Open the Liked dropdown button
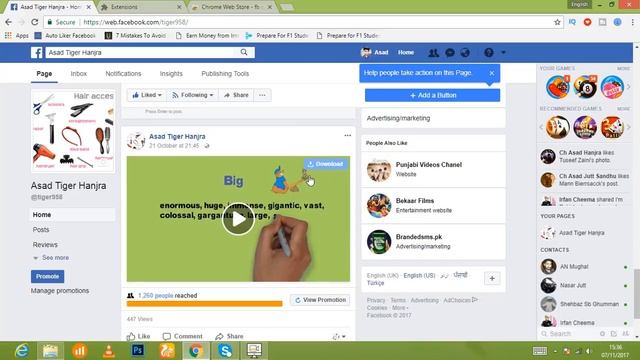This screenshot has width=640, height=360. [x=147, y=95]
